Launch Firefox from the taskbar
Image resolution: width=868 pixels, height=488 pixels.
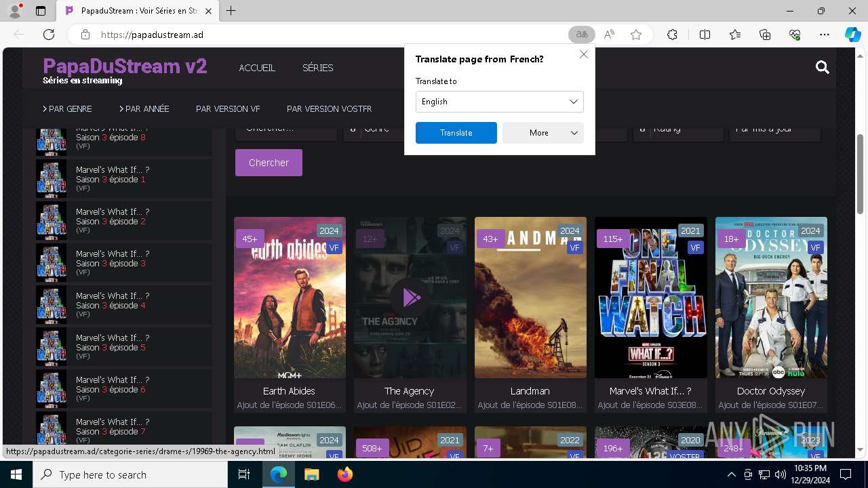point(344,474)
